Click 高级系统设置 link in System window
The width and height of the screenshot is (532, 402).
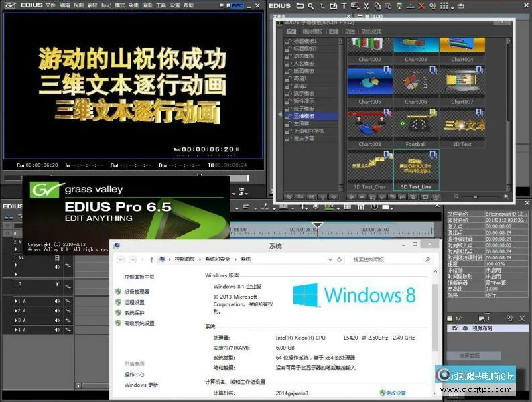(139, 324)
